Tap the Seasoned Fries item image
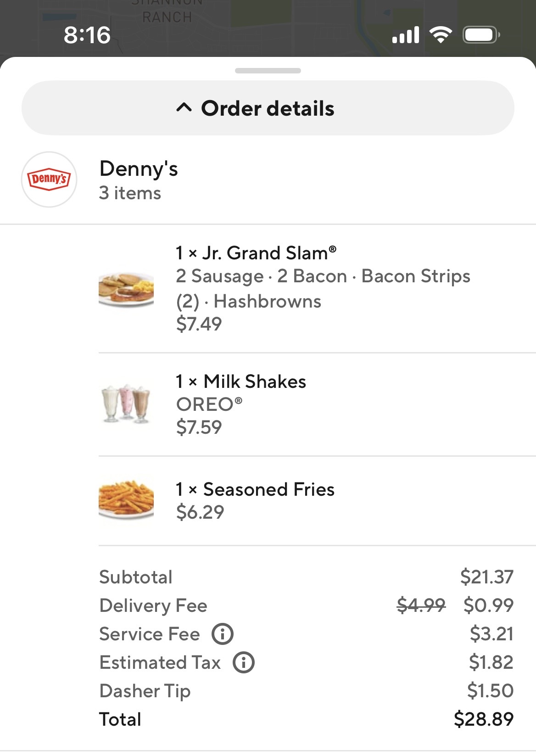536x756 pixels. [x=126, y=499]
